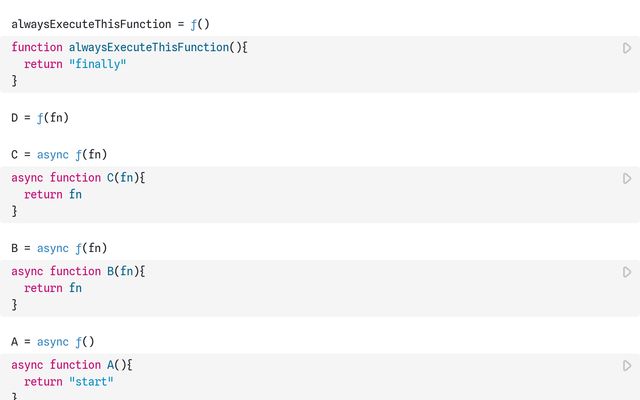The height and width of the screenshot is (400, 640).
Task: Run the async function B cell
Action: point(627,272)
